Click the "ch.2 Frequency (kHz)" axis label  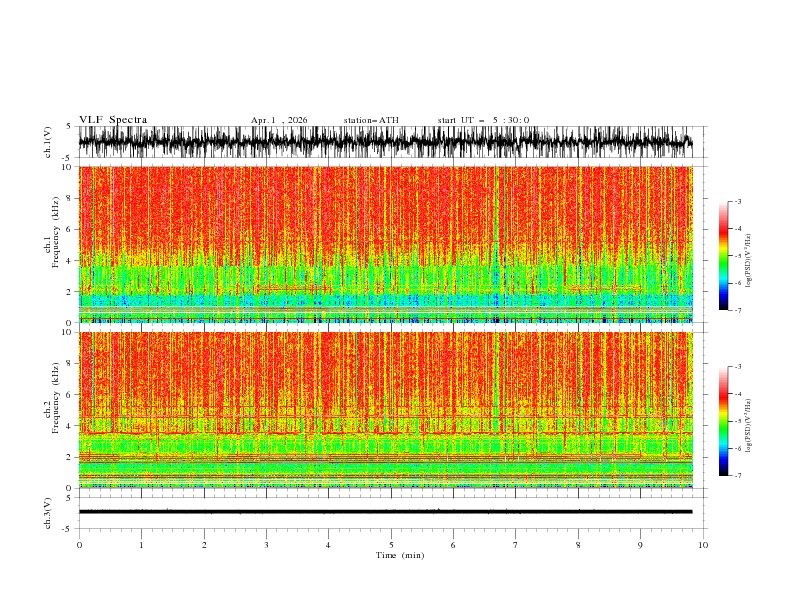tap(52, 398)
